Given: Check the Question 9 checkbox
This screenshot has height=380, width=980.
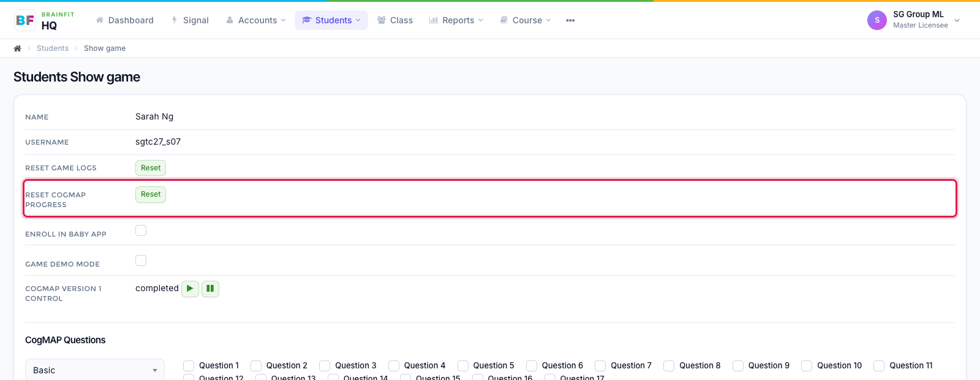Looking at the screenshot, I should [x=738, y=366].
